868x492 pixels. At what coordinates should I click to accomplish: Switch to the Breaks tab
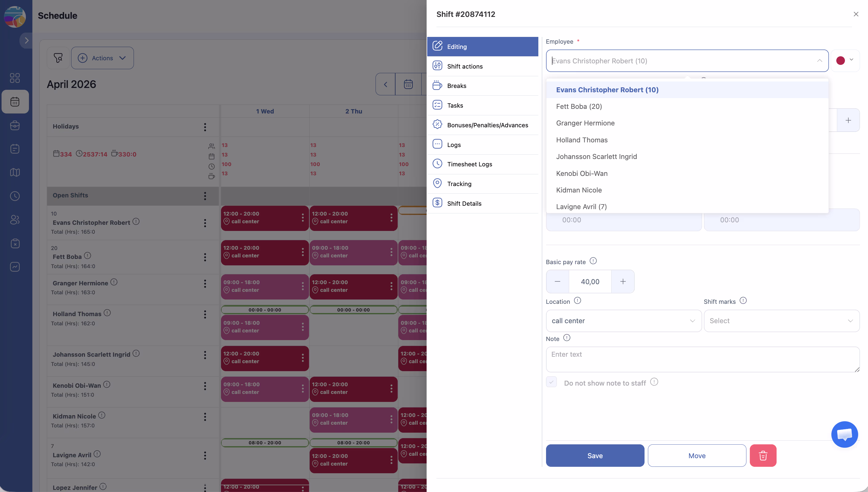pyautogui.click(x=456, y=86)
